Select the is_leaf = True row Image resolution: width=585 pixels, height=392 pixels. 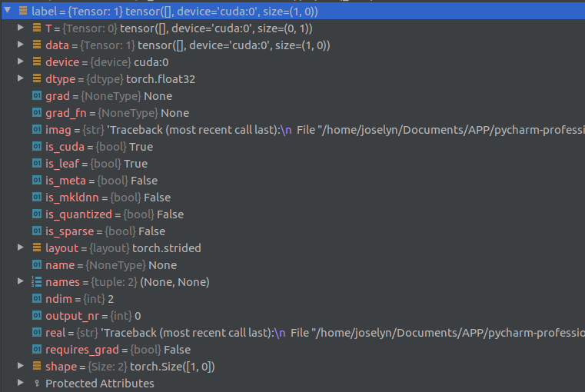tap(97, 164)
